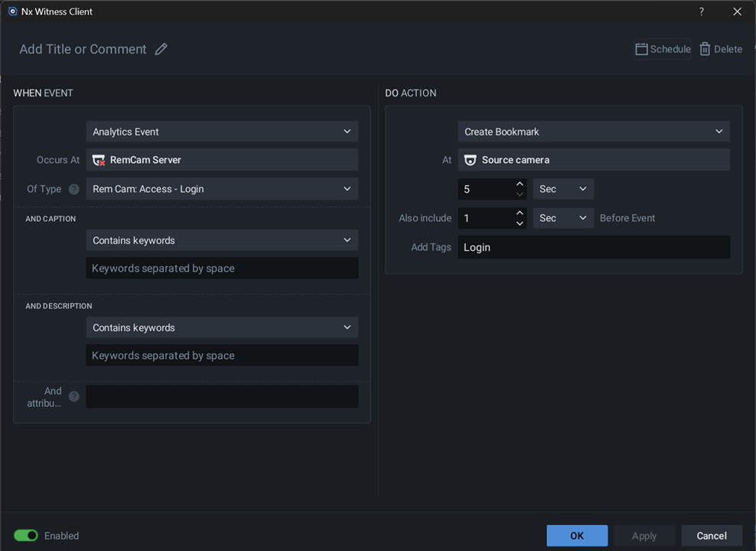Close the Nx Witness Client window

737,11
